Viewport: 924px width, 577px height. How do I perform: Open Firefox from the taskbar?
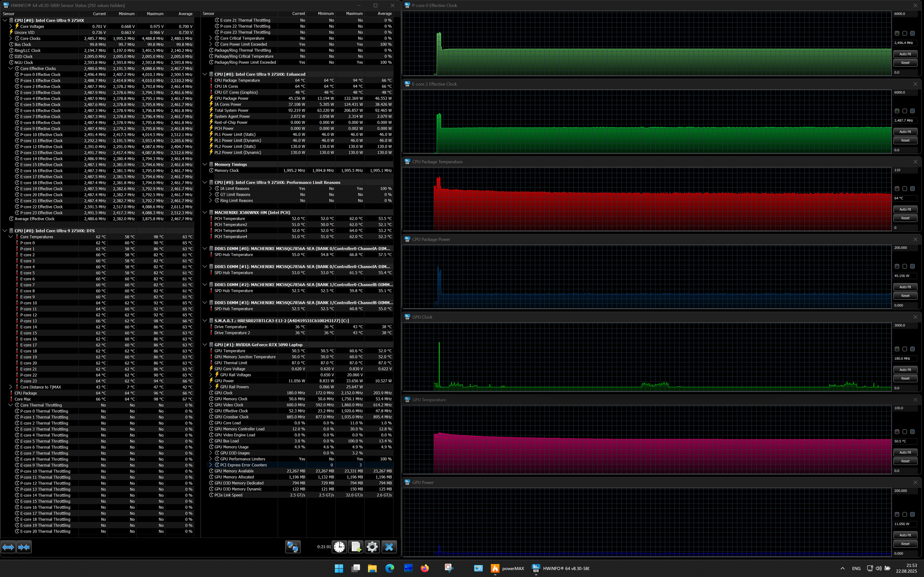[425, 568]
